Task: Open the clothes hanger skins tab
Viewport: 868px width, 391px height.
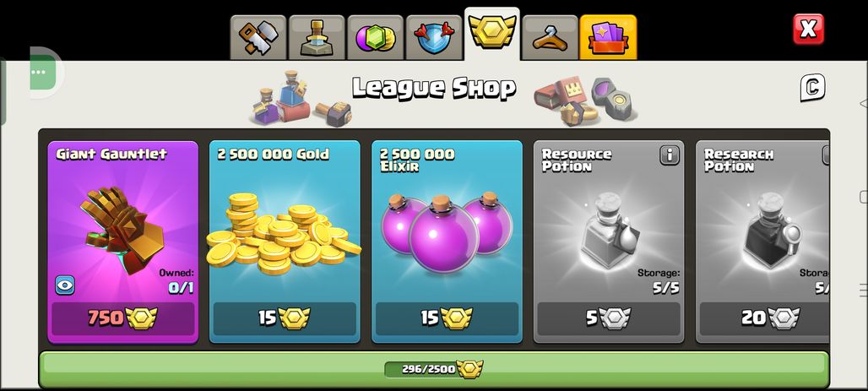Action: pos(551,37)
